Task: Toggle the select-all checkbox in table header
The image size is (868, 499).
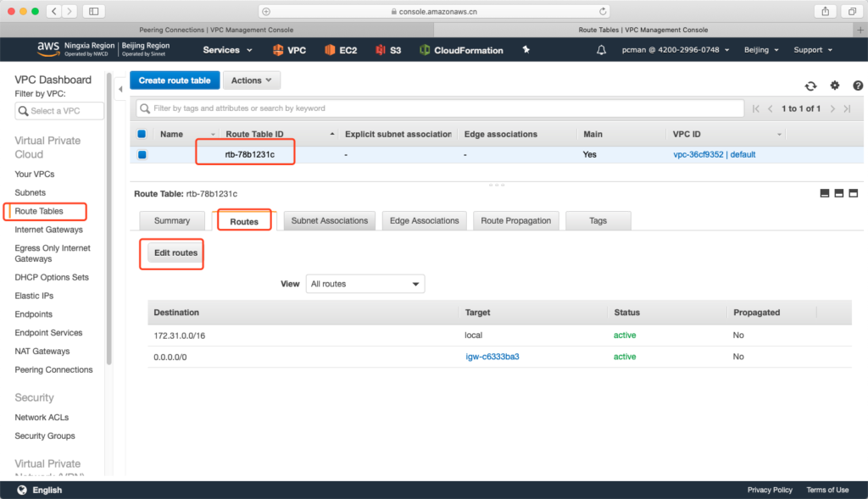Action: 142,134
